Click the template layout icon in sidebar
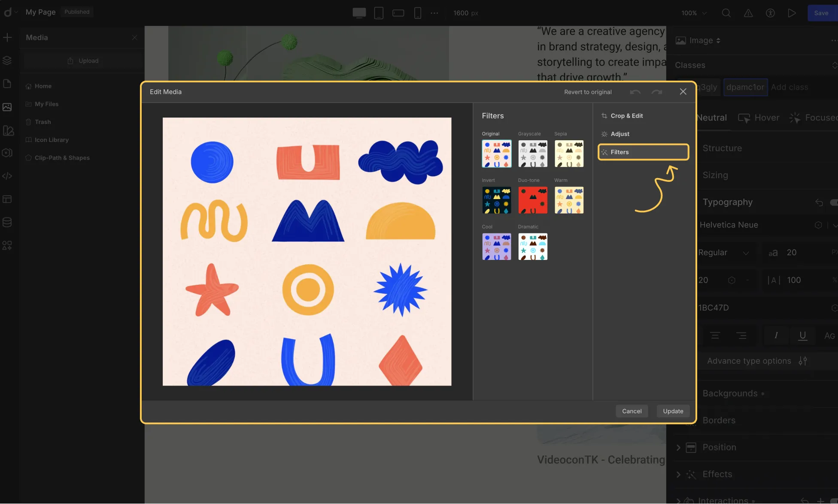Viewport: 838px width, 504px height. (7, 199)
